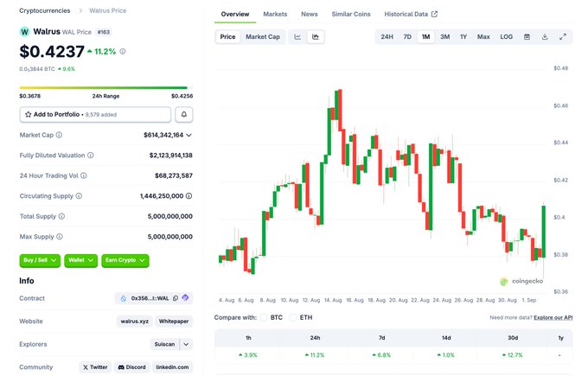Image resolution: width=588 pixels, height=376 pixels.
Task: Copy the WAL contract address
Action: click(x=176, y=298)
